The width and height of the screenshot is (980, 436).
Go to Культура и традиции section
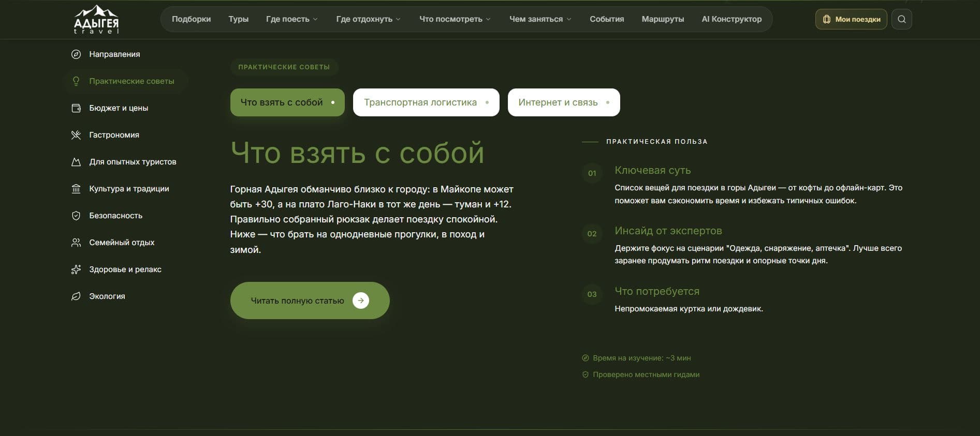tap(129, 189)
